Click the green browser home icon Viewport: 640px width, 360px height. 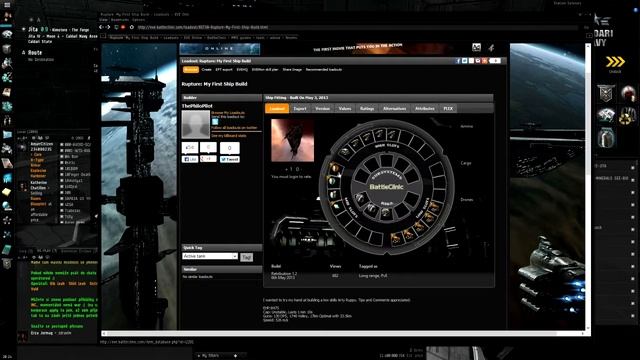tap(116, 27)
